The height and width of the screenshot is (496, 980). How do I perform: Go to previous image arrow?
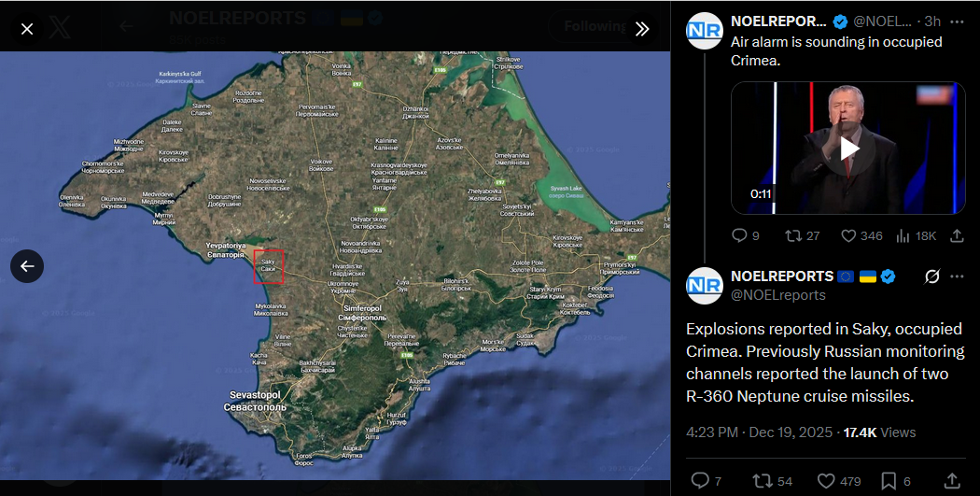pyautogui.click(x=27, y=266)
